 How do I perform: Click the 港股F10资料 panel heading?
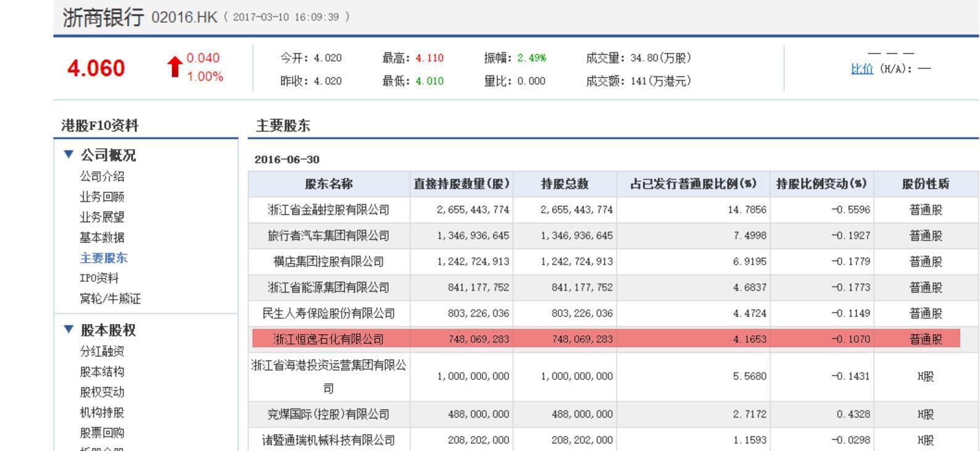coord(100,126)
